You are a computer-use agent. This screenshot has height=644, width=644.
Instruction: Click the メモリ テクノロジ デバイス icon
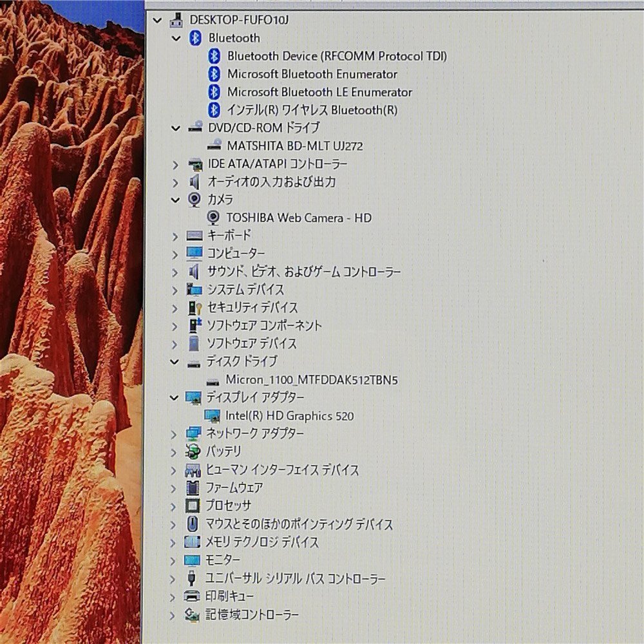coord(192,542)
